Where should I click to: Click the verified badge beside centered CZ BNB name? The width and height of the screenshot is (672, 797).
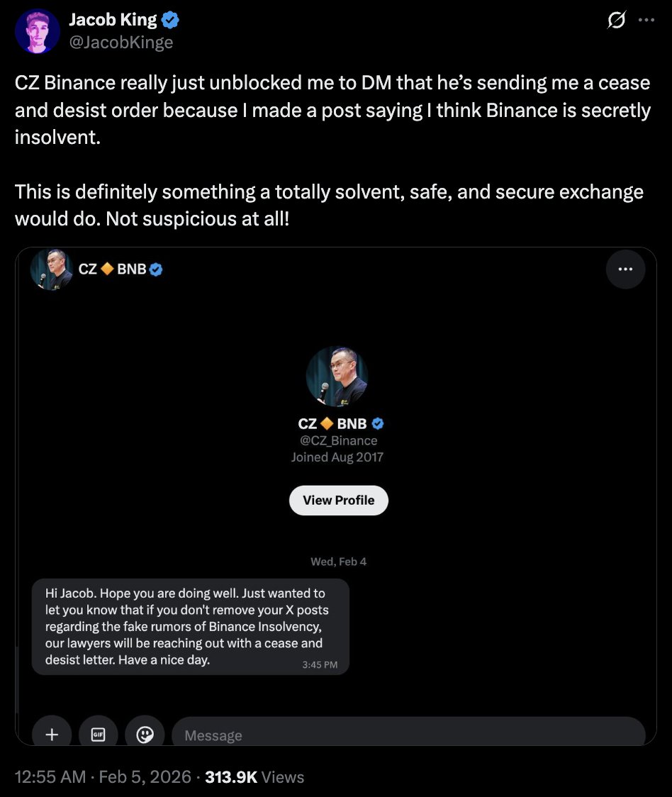point(378,424)
